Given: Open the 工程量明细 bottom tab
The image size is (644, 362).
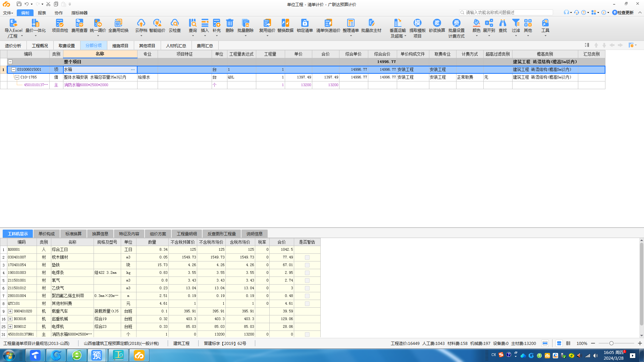Looking at the screenshot, I should coord(186,234).
